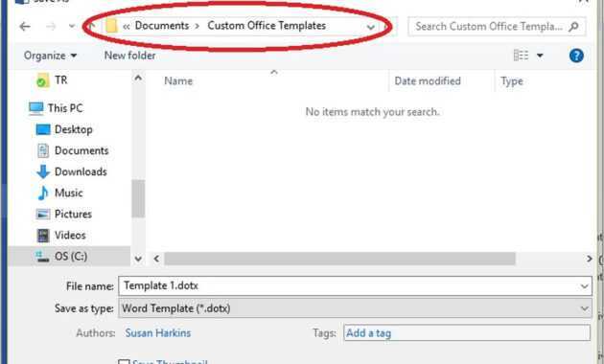Click navigation pane scroll up arrow

pos(138,79)
